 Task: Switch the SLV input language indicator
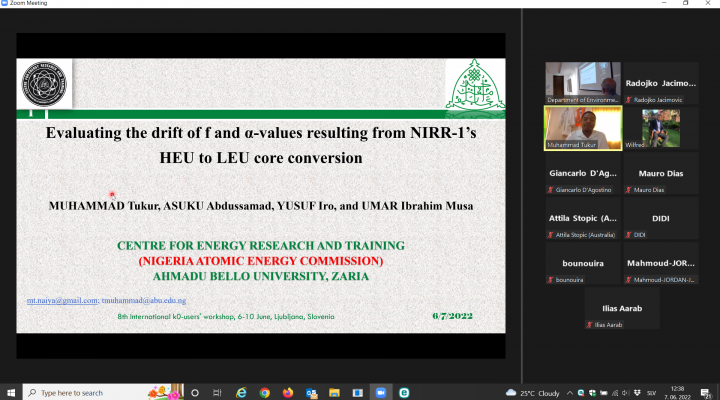(651, 393)
